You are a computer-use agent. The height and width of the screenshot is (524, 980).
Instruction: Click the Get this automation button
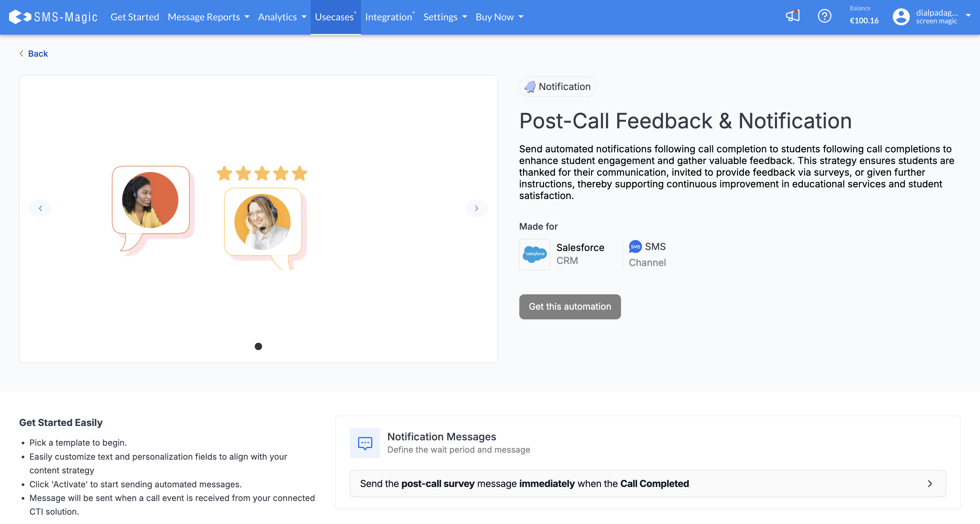(x=570, y=306)
